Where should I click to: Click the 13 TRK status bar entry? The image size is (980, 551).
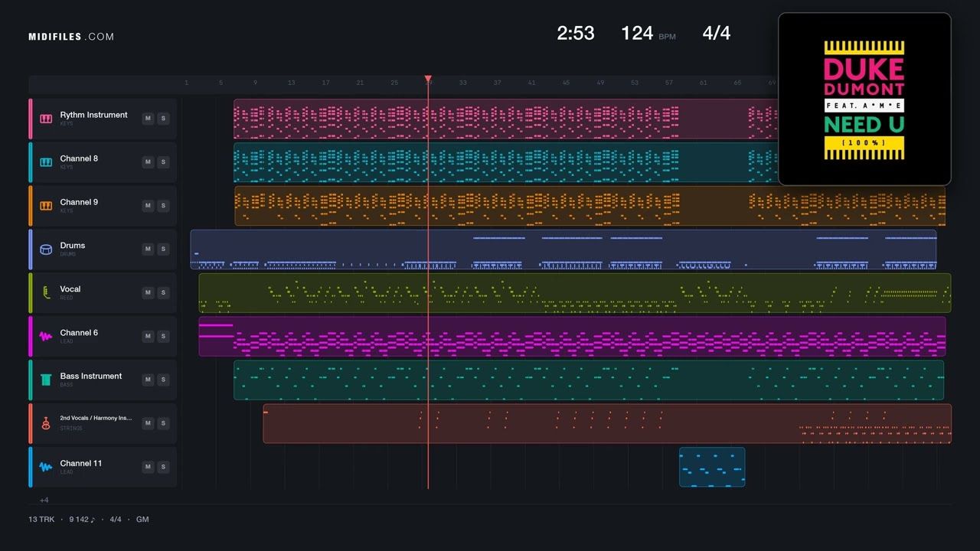coord(41,520)
